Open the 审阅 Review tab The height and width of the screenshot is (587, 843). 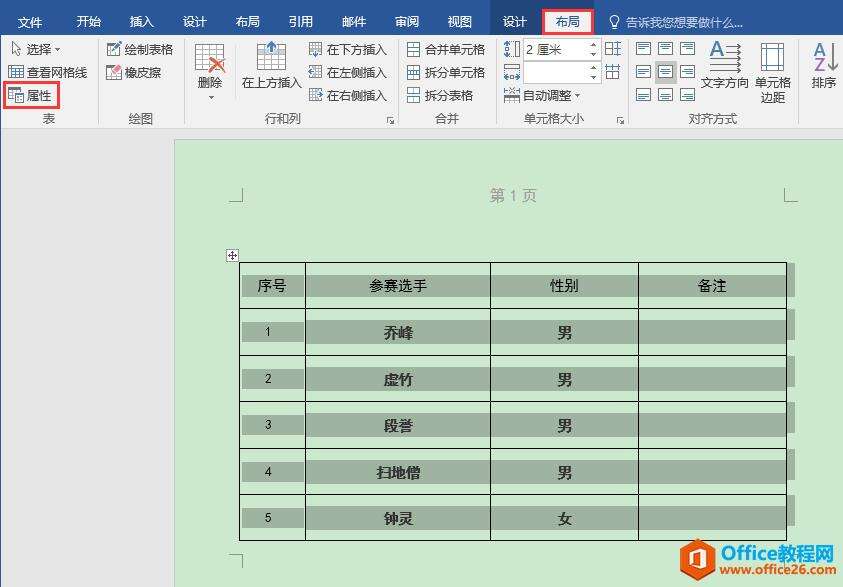coord(406,22)
